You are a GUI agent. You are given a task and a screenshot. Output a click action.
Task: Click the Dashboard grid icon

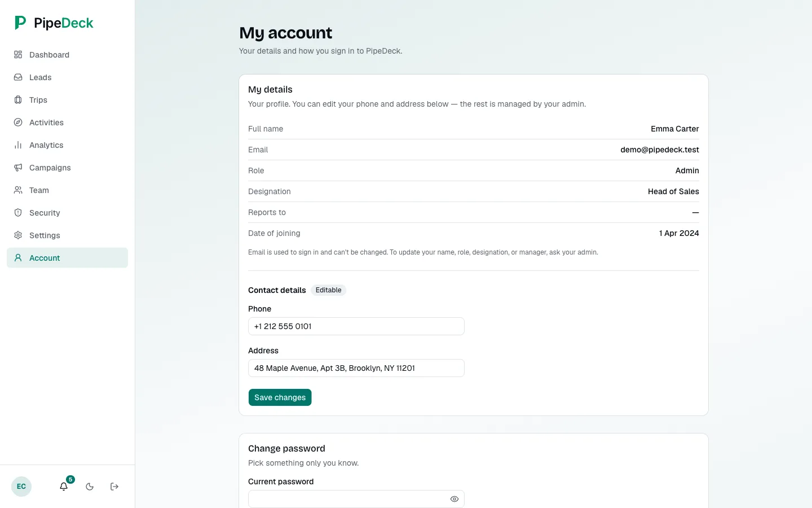click(18, 55)
